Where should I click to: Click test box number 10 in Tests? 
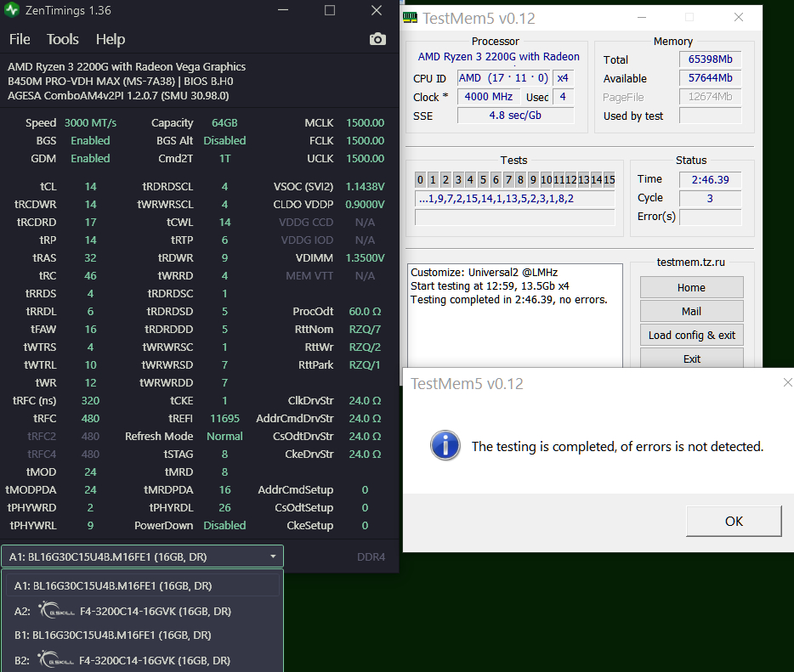click(x=547, y=179)
